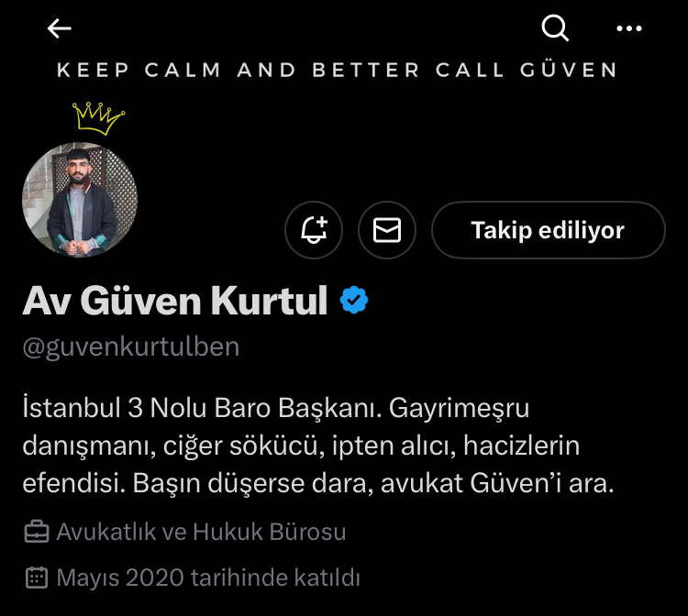Open search with the magnifier icon

[x=555, y=28]
